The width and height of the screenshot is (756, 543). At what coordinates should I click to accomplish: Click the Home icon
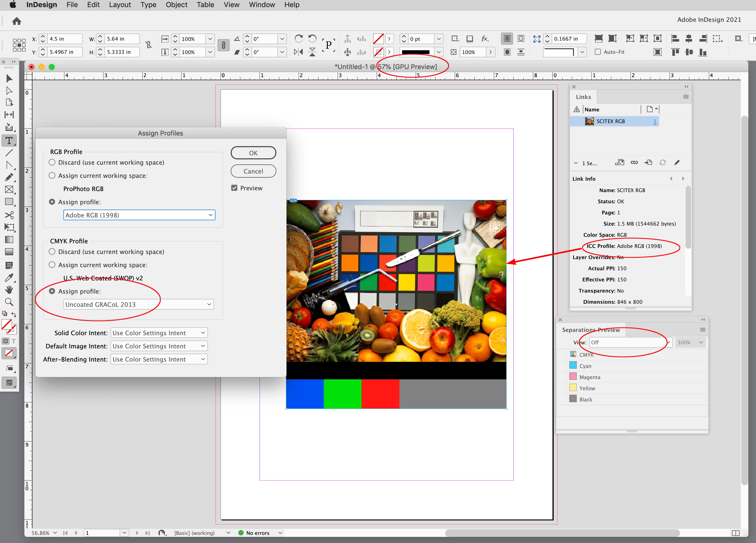17,21
